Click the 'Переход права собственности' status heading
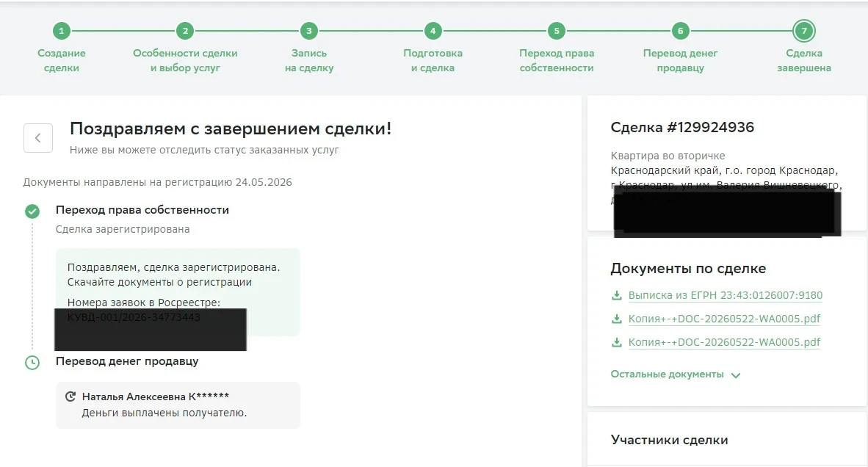868x467 pixels. coord(142,210)
